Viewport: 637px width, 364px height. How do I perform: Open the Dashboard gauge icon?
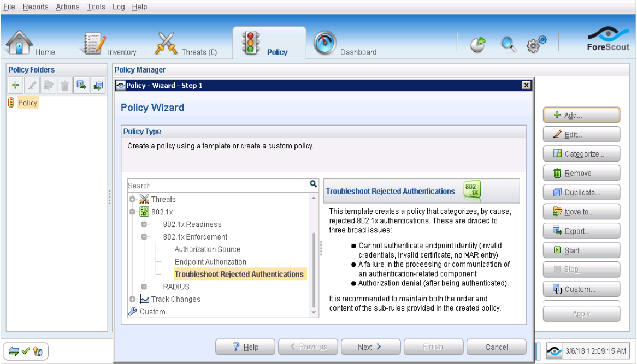325,43
